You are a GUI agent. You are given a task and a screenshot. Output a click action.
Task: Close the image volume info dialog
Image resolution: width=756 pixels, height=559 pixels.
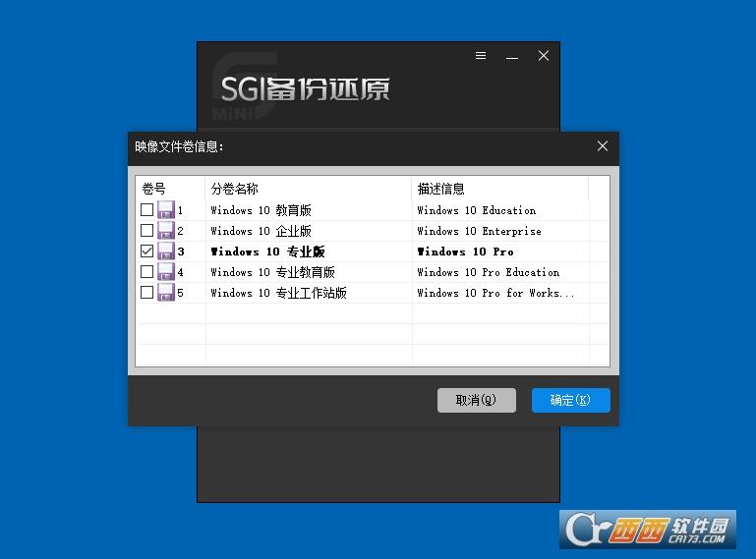coord(603,146)
